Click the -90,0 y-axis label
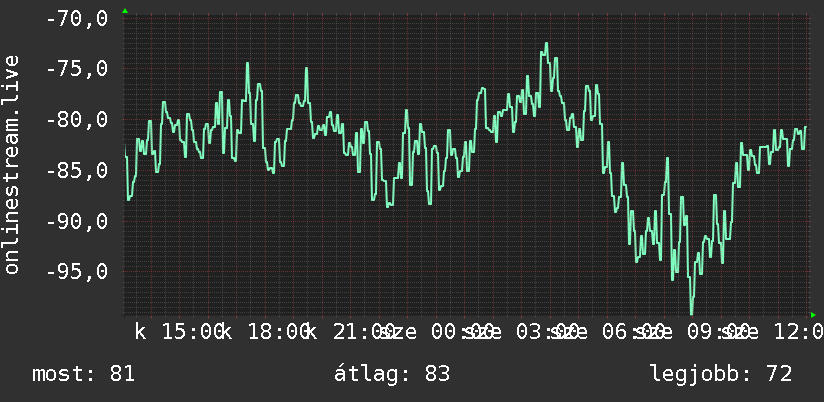Viewport: 824px width, 402px height. (77, 221)
